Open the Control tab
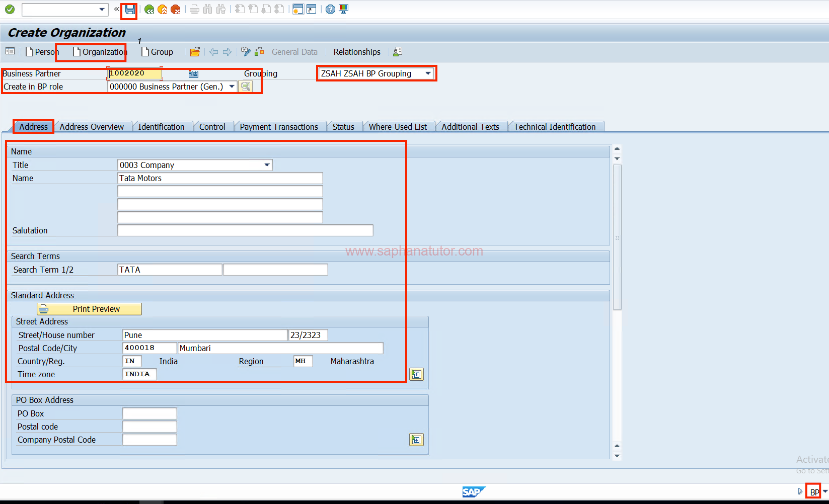Image resolution: width=829 pixels, height=504 pixels. coord(212,127)
